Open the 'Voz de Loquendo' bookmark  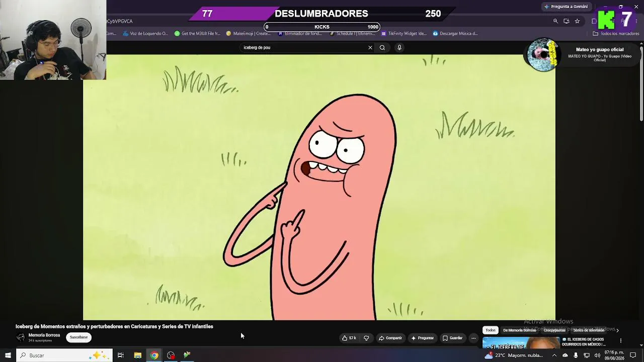click(x=145, y=34)
